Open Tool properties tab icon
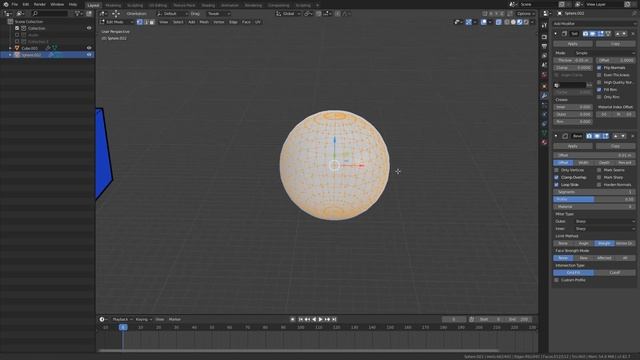This screenshot has width=640, height=360. (544, 26)
